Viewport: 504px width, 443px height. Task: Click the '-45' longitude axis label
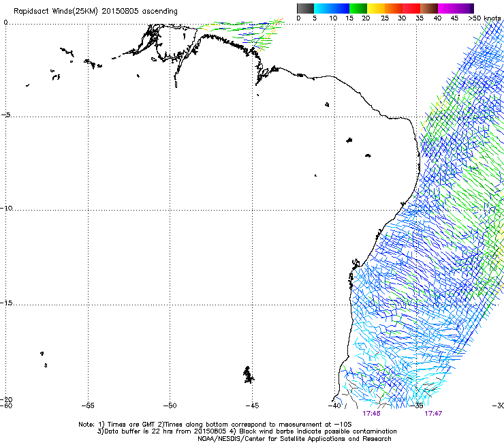coord(252,406)
